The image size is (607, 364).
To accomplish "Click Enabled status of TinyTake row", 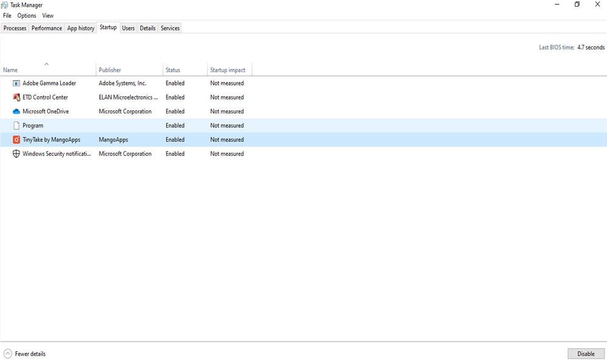I will [175, 140].
